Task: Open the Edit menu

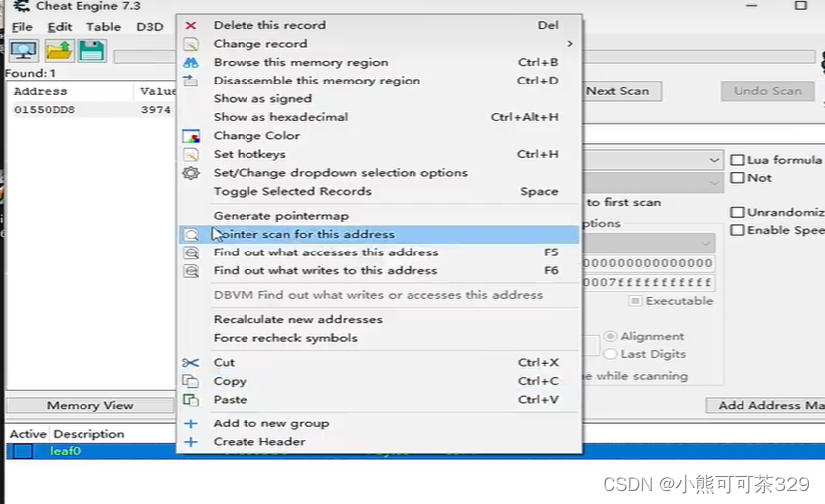Action: tap(59, 27)
